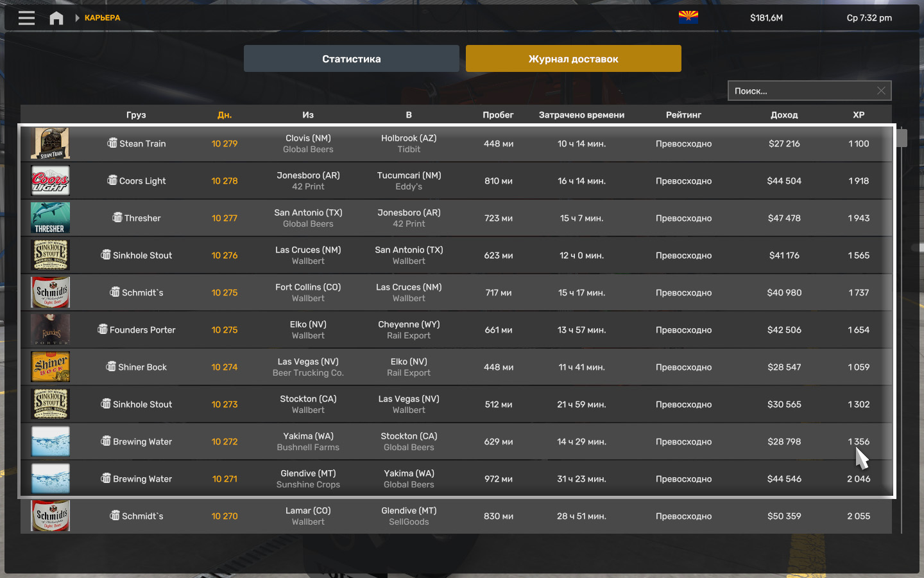
Task: Click the Arizona flag icon
Action: coord(688,17)
